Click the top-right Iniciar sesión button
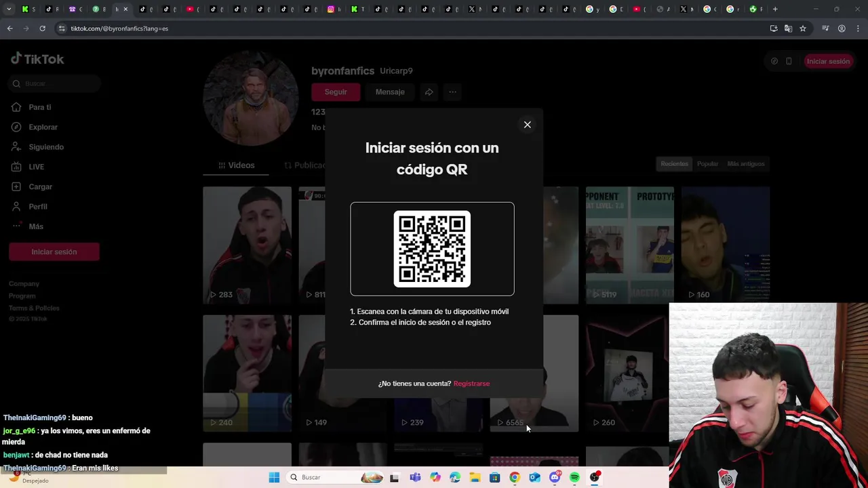Screen dimensions: 868x488 (828, 61)
